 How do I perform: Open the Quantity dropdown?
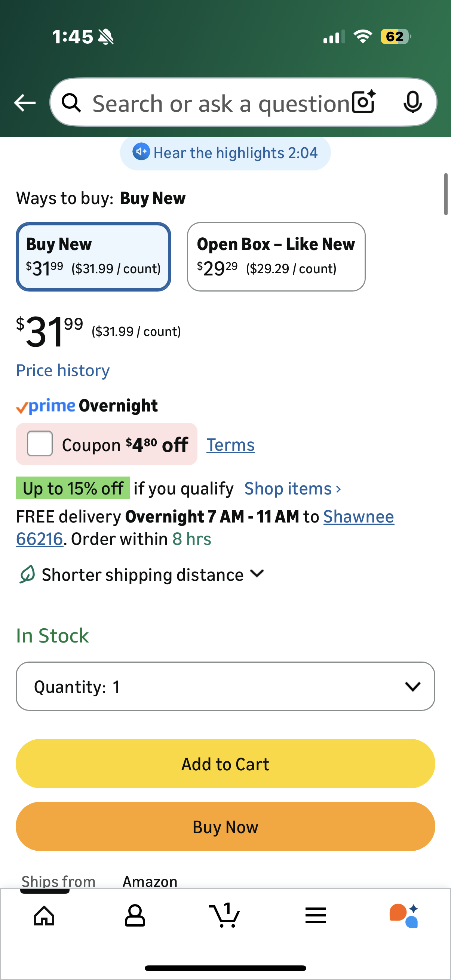pyautogui.click(x=225, y=686)
